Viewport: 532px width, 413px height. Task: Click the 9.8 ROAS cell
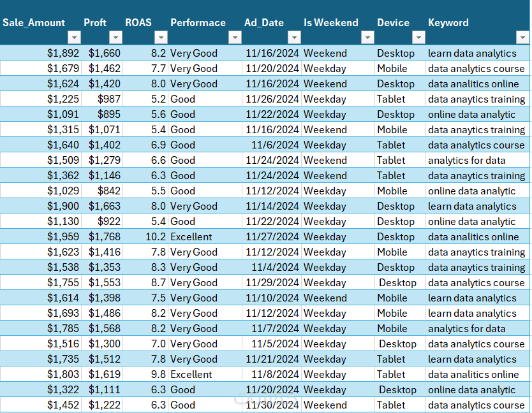coord(145,374)
